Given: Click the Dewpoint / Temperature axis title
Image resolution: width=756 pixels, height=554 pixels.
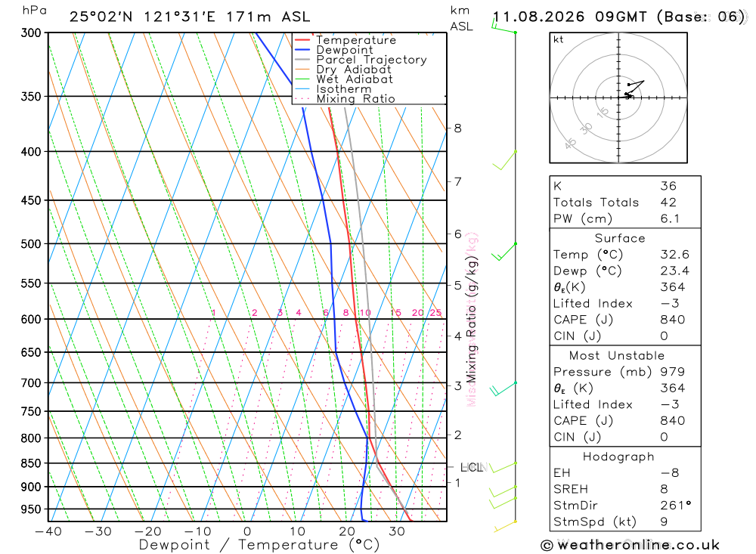Looking at the screenshot, I should coord(259,545).
